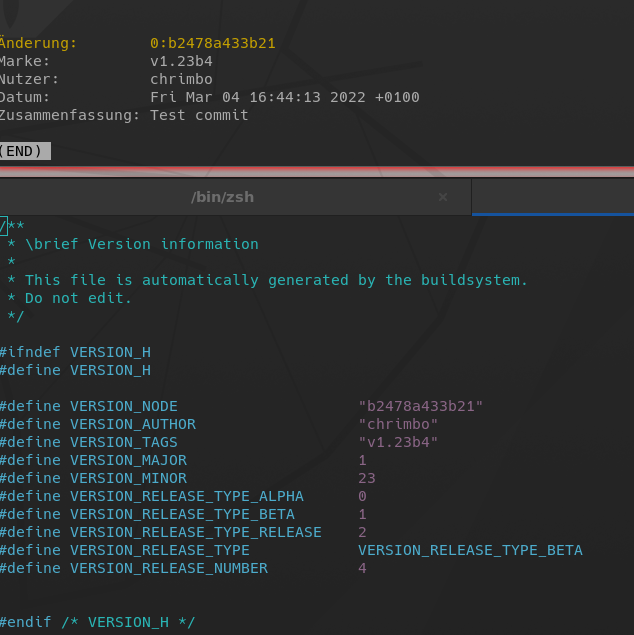Click the (END) pager indicator

click(22, 151)
